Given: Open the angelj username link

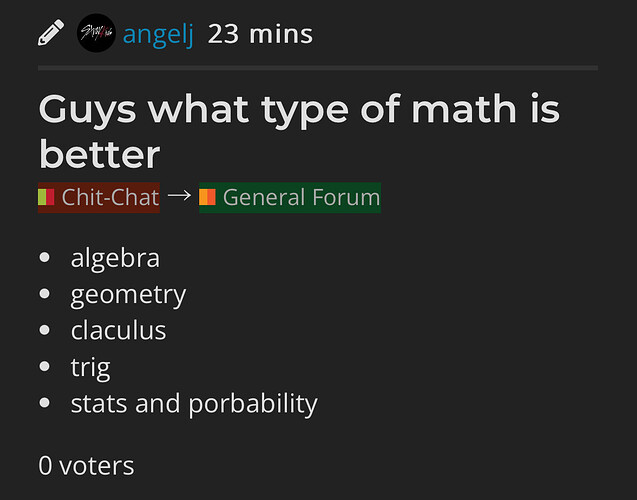Looking at the screenshot, I should tap(158, 35).
